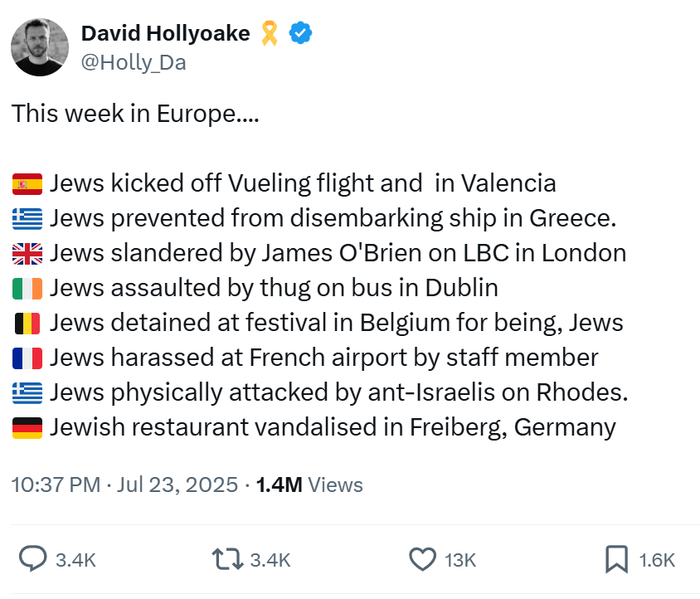Click the reply speech bubble icon

tap(32, 558)
